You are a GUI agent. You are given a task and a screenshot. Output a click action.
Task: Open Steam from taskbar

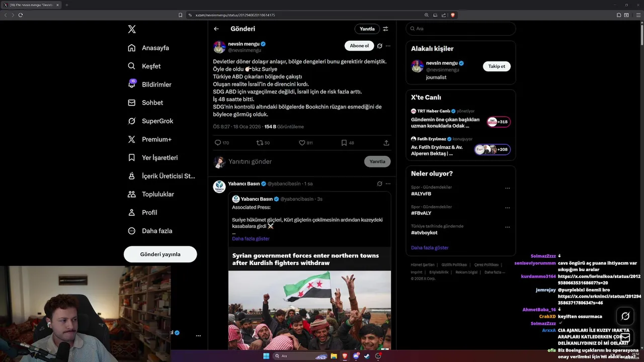[367, 356]
